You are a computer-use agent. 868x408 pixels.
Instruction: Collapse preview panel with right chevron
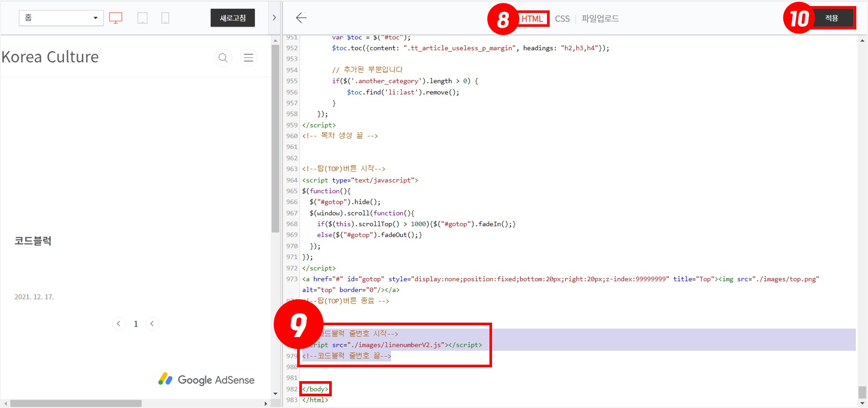coord(274,18)
